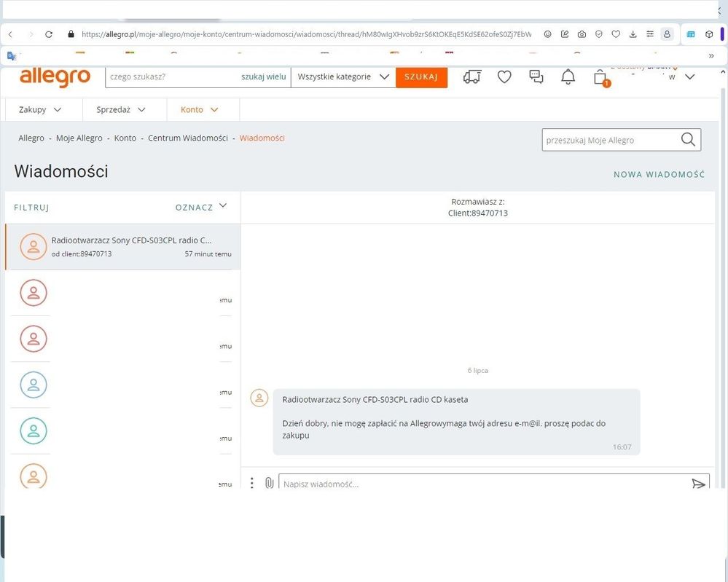Click the Client:89470713 header name
This screenshot has height=582, width=728.
tap(478, 213)
